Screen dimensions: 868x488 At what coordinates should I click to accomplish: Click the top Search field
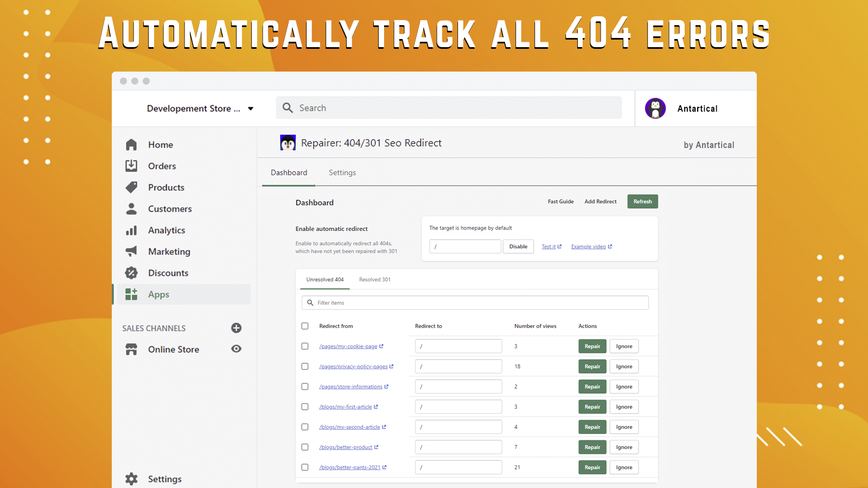coord(449,108)
